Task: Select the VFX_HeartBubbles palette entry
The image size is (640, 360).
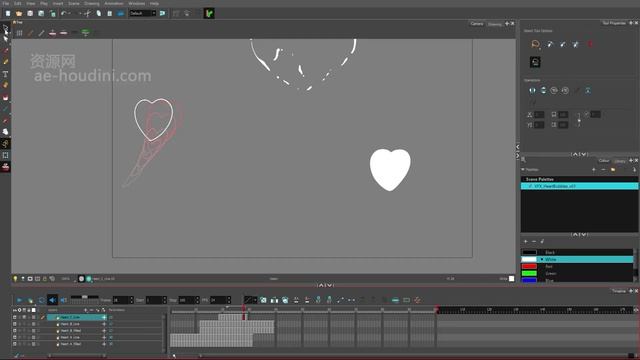Action: (579, 186)
